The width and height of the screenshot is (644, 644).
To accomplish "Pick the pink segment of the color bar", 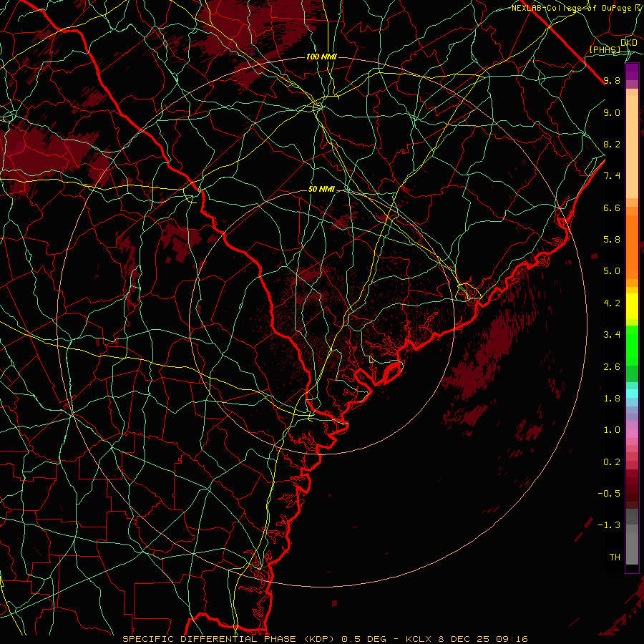I will [632, 434].
